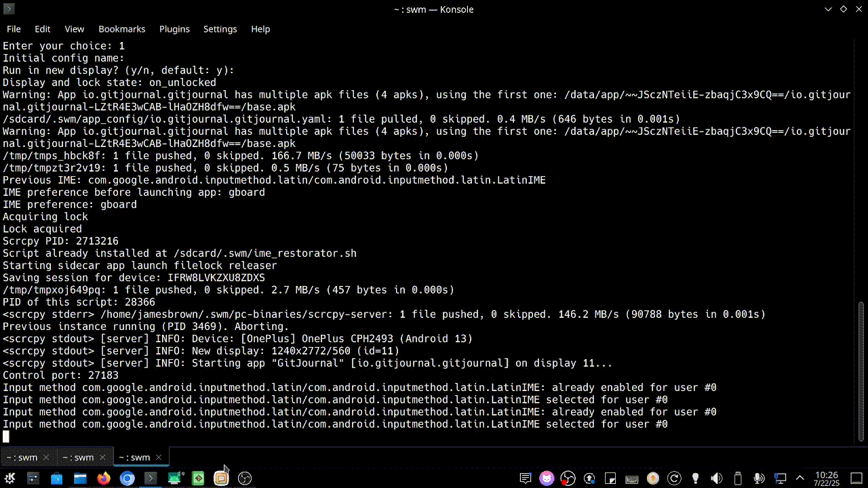Close the first '~ : swm' tab

click(x=46, y=457)
